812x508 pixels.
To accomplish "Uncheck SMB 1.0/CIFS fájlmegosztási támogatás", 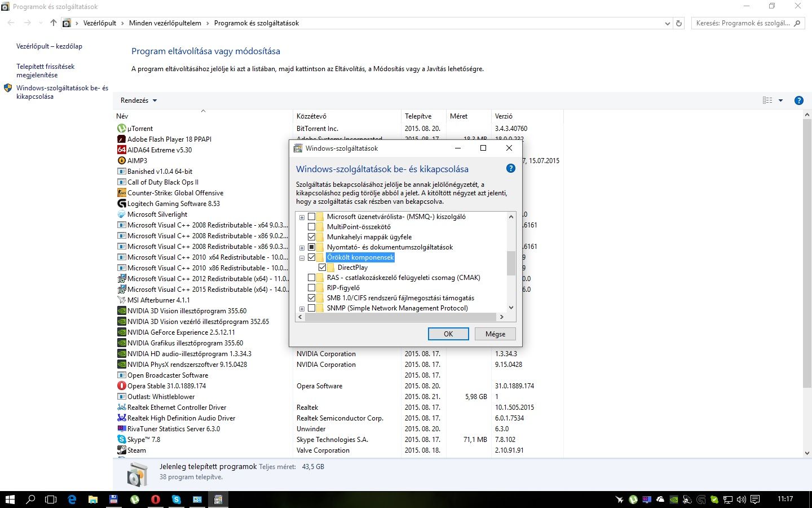I will pyautogui.click(x=311, y=298).
